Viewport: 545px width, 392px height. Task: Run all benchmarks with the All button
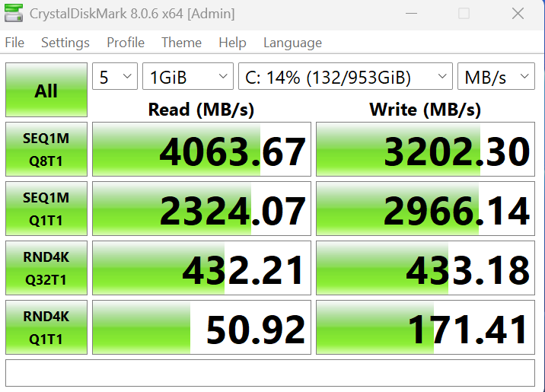coord(46,90)
